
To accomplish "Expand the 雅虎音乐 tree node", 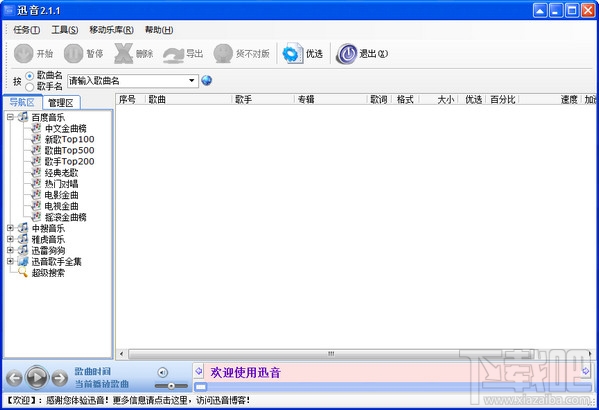I will coord(10,239).
